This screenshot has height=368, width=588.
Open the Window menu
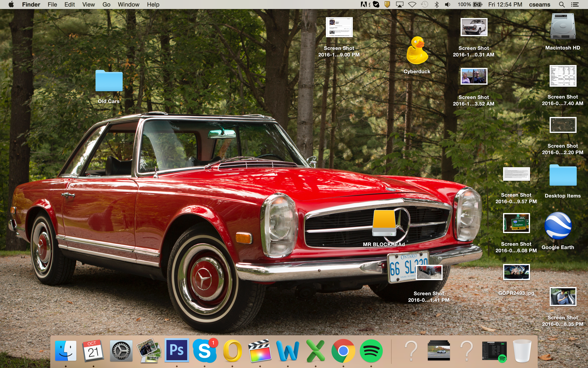tap(129, 4)
